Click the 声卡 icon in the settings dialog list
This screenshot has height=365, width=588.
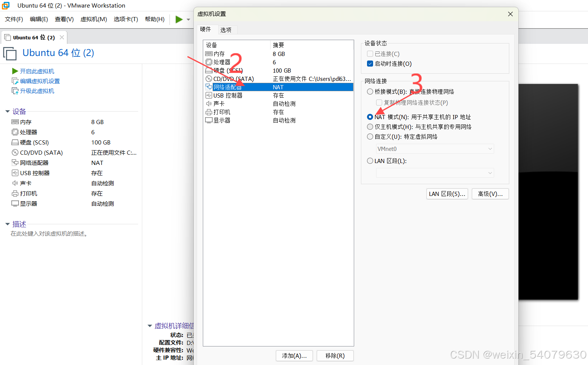click(x=209, y=104)
